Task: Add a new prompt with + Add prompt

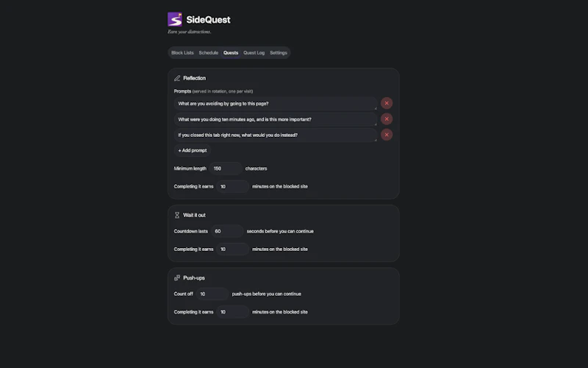Action: pyautogui.click(x=193, y=151)
